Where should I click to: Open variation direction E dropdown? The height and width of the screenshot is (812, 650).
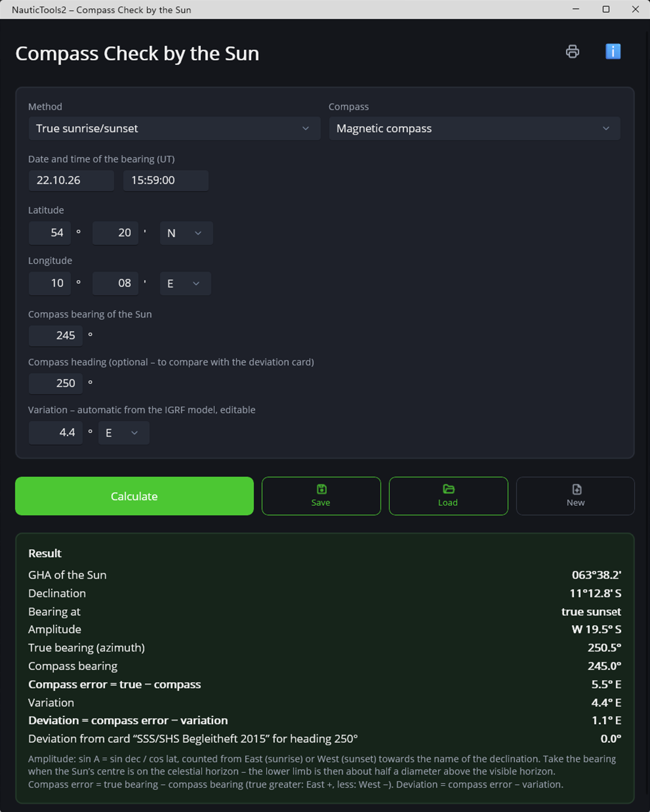point(123,433)
